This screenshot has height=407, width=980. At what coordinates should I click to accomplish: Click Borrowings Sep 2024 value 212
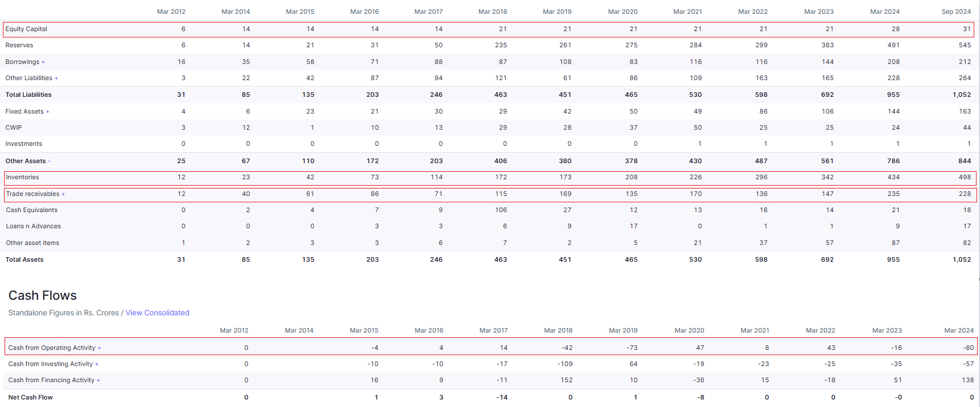(x=965, y=62)
